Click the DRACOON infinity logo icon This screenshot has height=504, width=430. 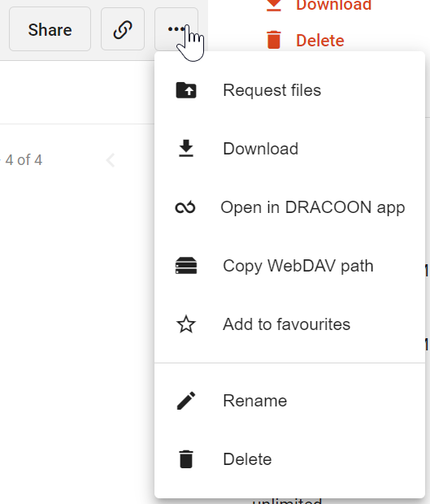[x=185, y=207]
